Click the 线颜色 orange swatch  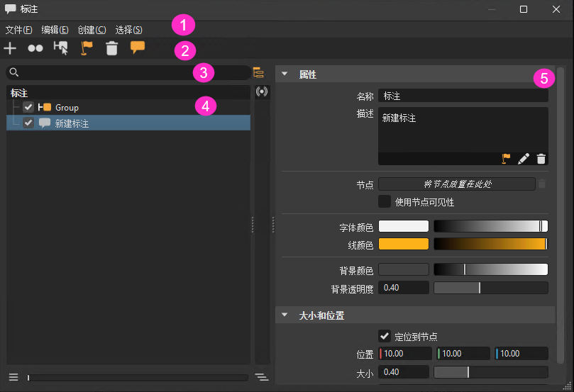click(x=404, y=244)
